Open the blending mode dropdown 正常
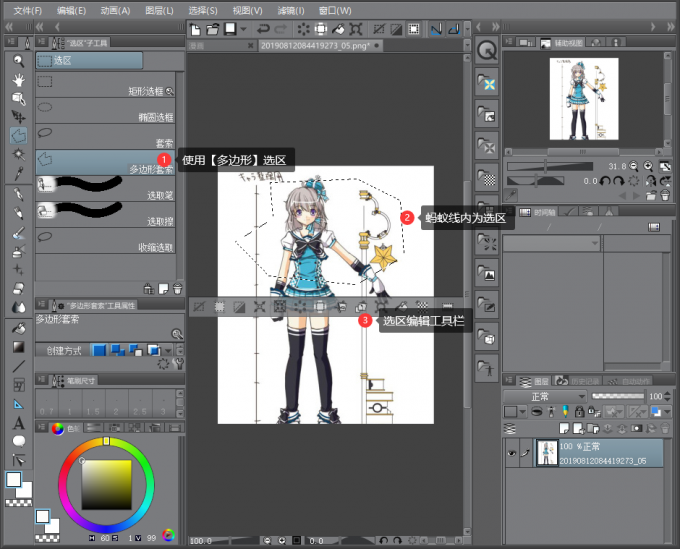Screen dimensions: 680x549 (545, 396)
